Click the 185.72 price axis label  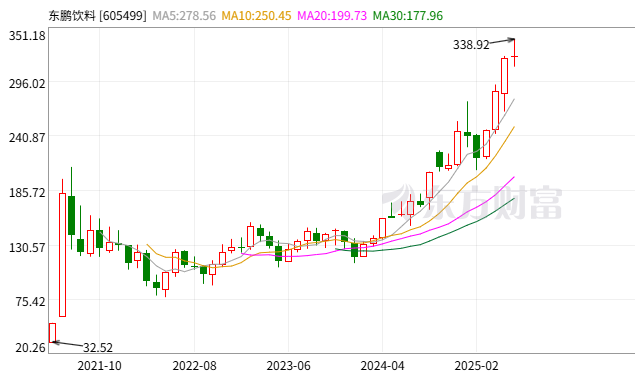coord(27,192)
